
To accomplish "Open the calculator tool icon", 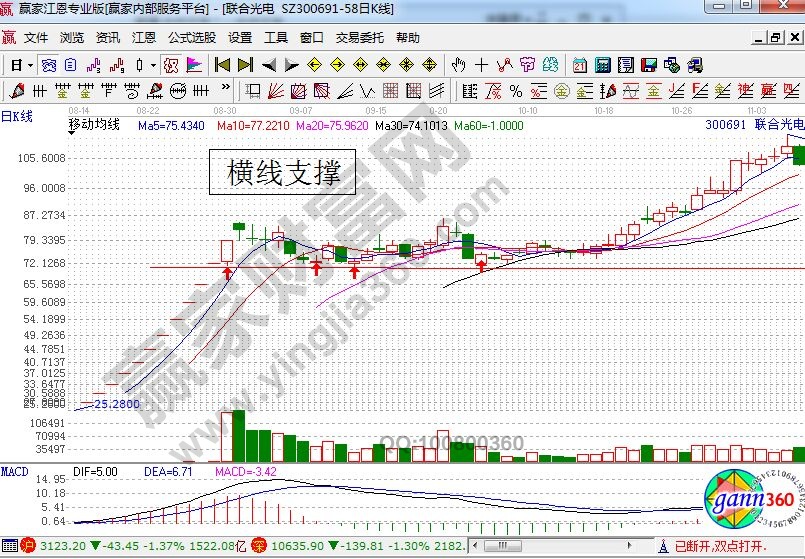I will (x=603, y=65).
